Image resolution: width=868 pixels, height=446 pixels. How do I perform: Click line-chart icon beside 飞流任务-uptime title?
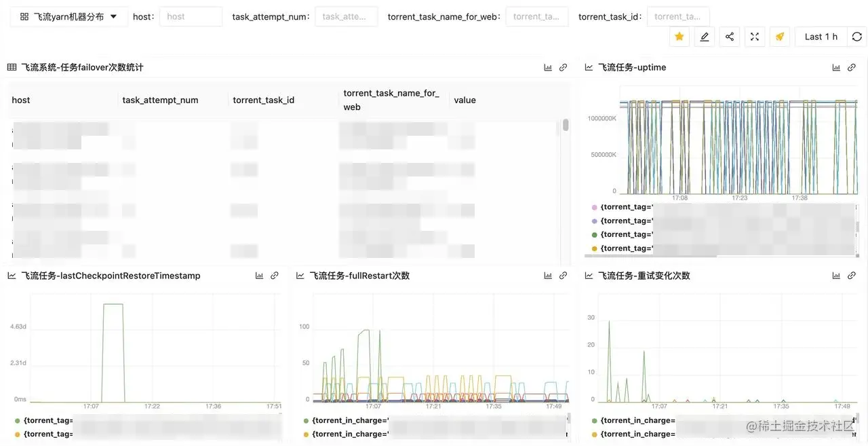pos(589,67)
